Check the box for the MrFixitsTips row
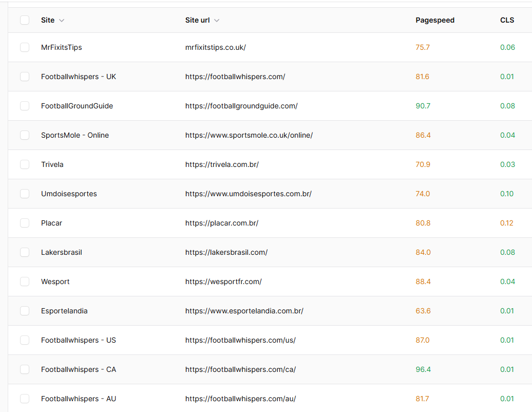 [25, 47]
